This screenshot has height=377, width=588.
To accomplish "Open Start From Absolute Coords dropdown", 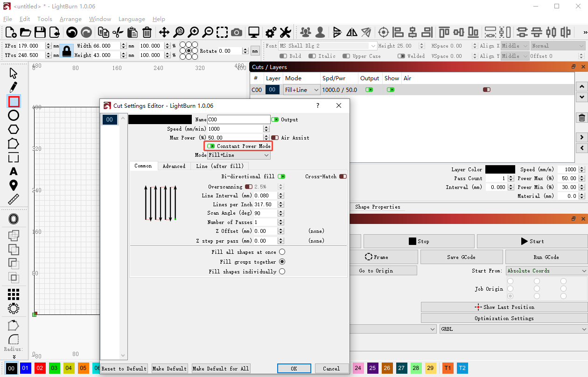I will pos(546,271).
